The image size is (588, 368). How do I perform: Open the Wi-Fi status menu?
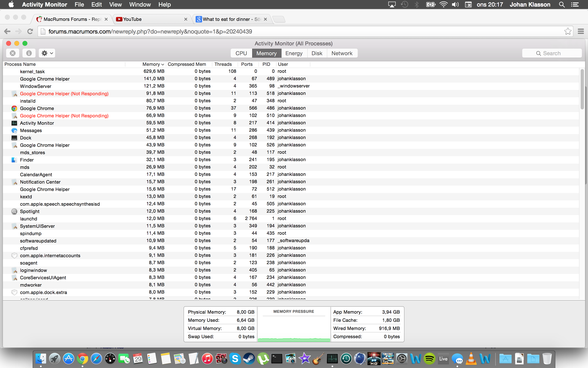443,4
